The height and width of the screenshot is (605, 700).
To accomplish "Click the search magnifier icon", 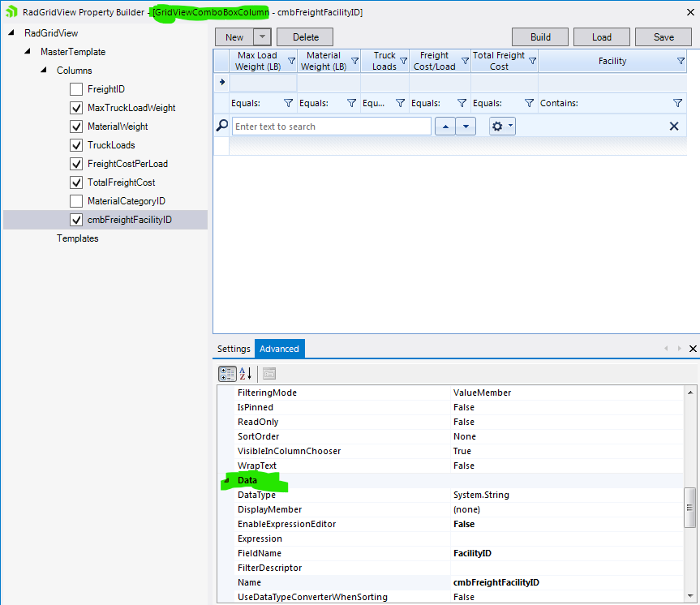I will click(x=222, y=126).
